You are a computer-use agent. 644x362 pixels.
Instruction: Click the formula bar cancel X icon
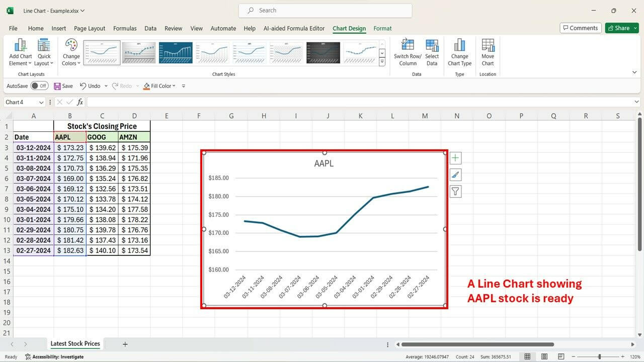tap(60, 102)
